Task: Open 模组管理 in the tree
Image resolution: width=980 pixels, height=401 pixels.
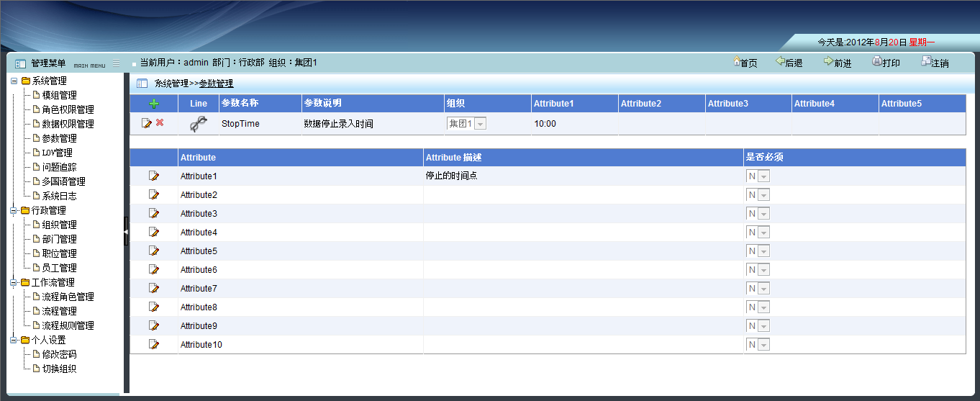Action: click(59, 95)
